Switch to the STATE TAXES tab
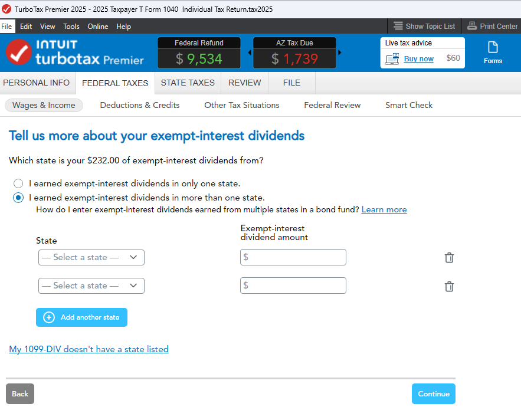 [188, 83]
